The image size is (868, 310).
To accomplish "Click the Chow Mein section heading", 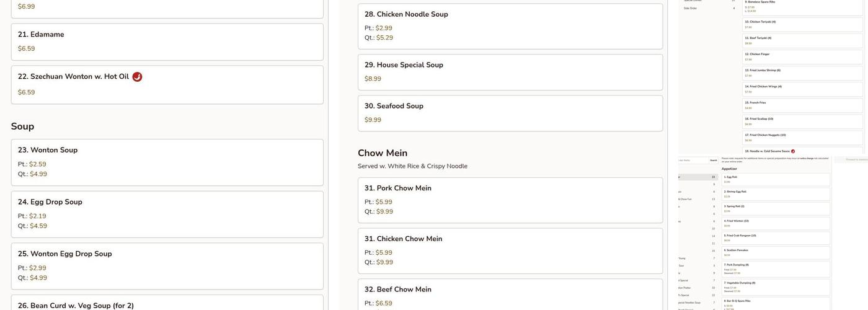I will (x=383, y=153).
